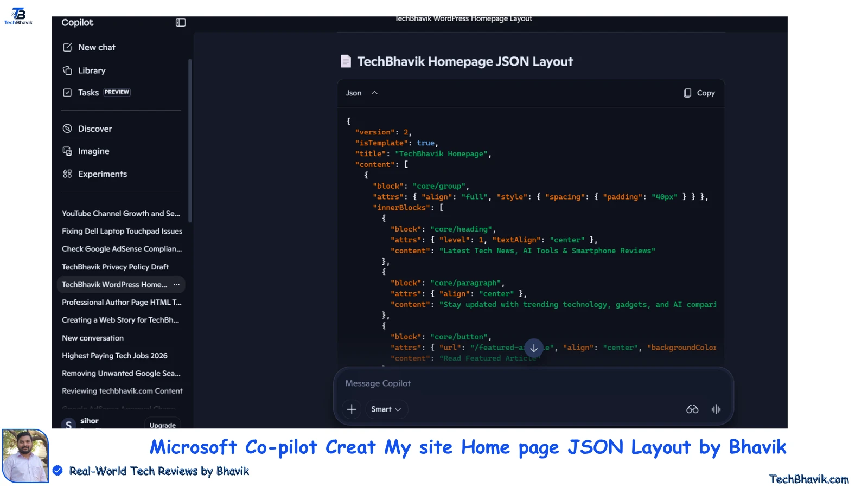Click the Discover compass icon
Viewport: 868px width, 488px height.
(67, 129)
